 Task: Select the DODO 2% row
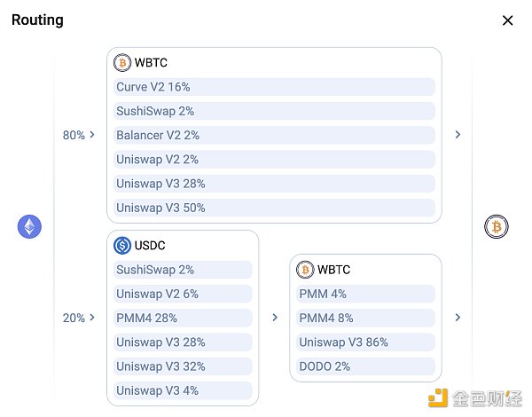click(x=365, y=366)
